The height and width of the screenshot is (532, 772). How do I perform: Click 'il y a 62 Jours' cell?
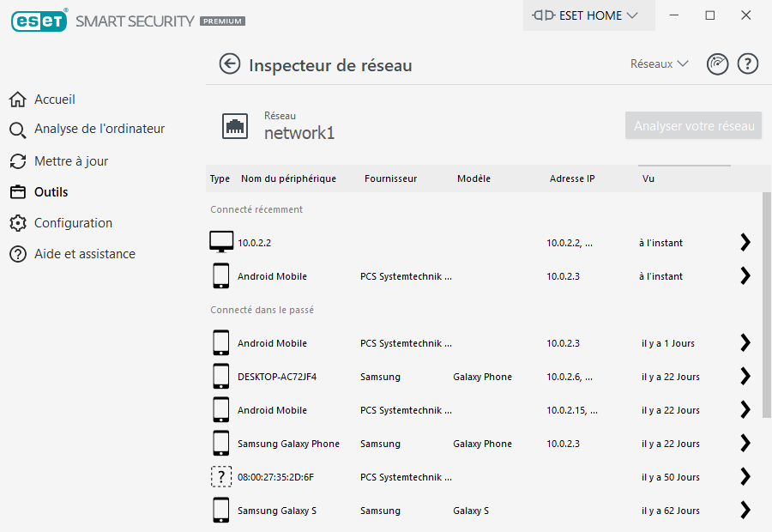click(x=670, y=511)
